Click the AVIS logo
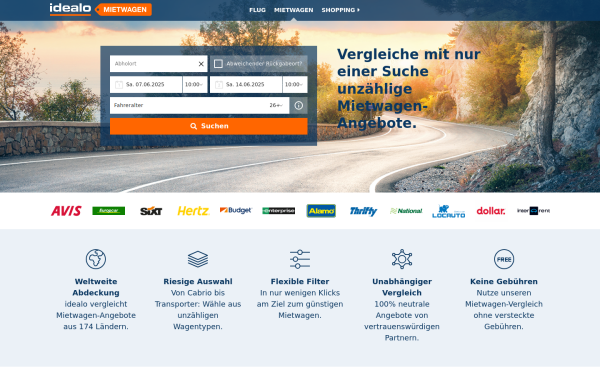The width and height of the screenshot is (600, 375). [x=66, y=211]
